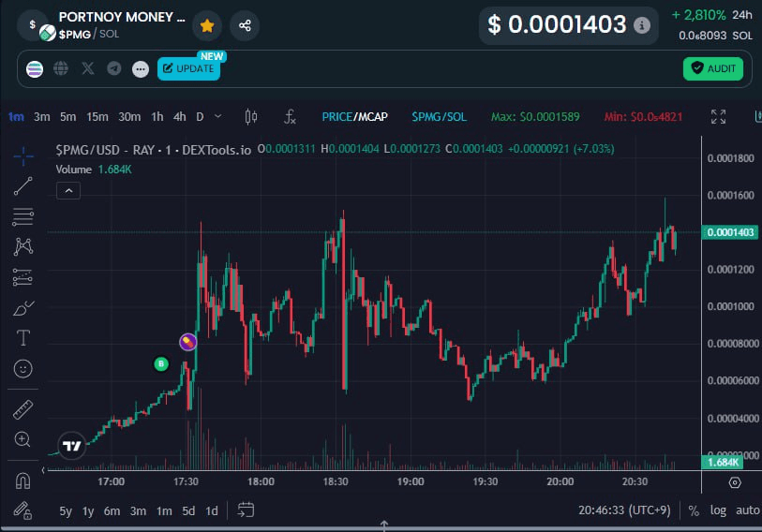The width and height of the screenshot is (762, 532).
Task: Select the brush drawing tool
Action: (x=22, y=307)
